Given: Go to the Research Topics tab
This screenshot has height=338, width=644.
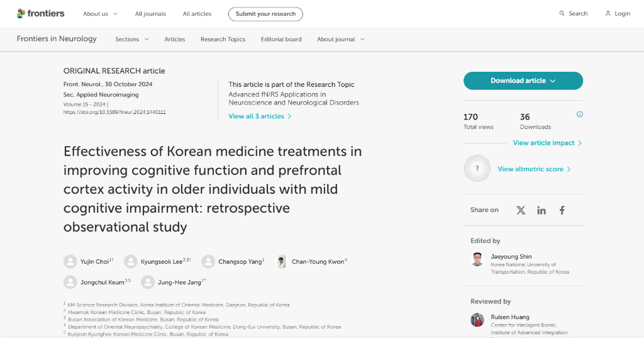Looking at the screenshot, I should [x=223, y=39].
